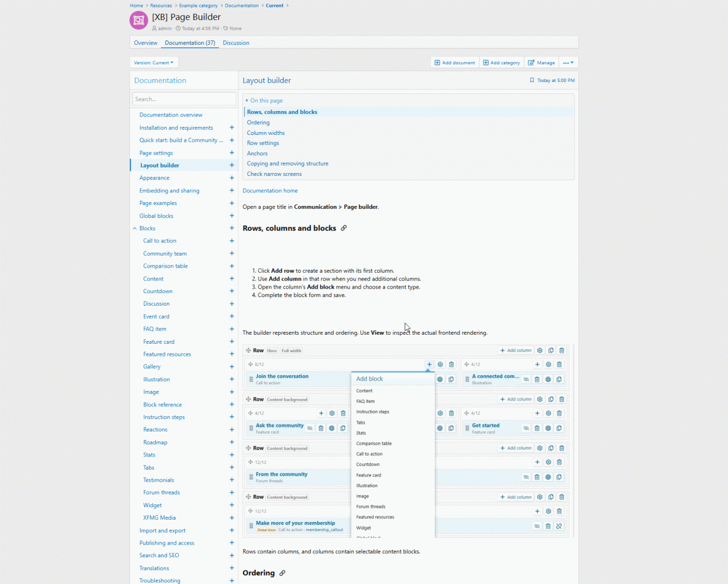Image resolution: width=728 pixels, height=584 pixels.
Task: Collapse the On this page contents box
Action: [264, 101]
